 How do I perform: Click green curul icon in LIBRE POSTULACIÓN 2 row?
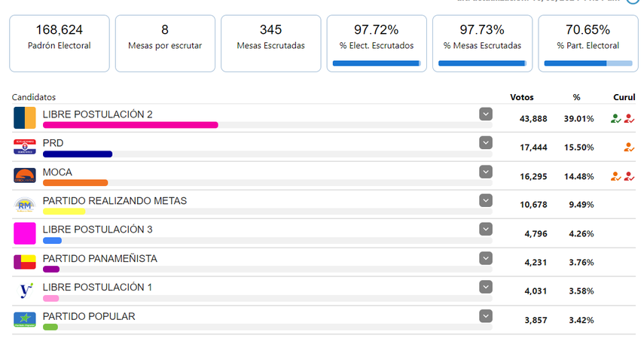pyautogui.click(x=616, y=118)
